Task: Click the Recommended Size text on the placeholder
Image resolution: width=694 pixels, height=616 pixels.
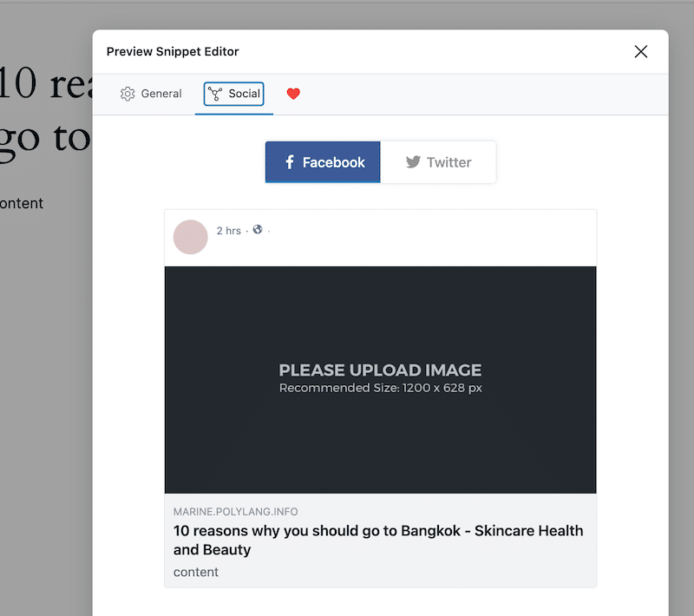Action: click(380, 388)
